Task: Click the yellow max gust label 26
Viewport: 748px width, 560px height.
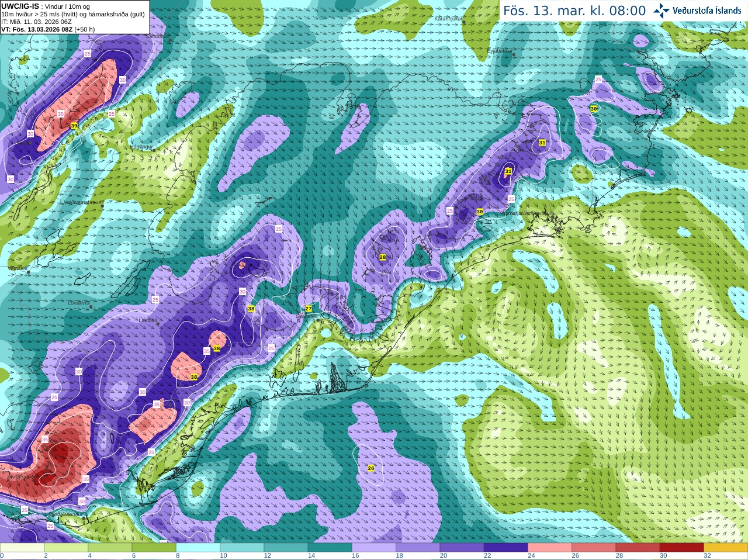Action: click(371, 468)
